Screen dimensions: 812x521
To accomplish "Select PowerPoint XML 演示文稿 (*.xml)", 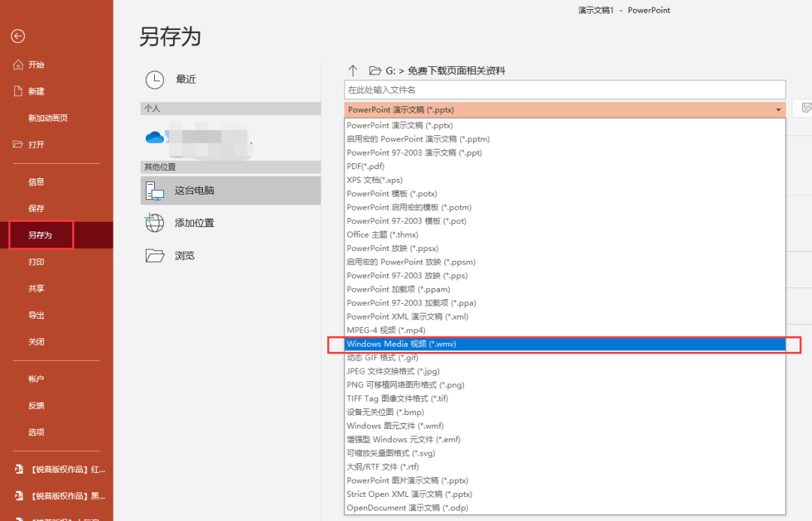I will [x=565, y=317].
